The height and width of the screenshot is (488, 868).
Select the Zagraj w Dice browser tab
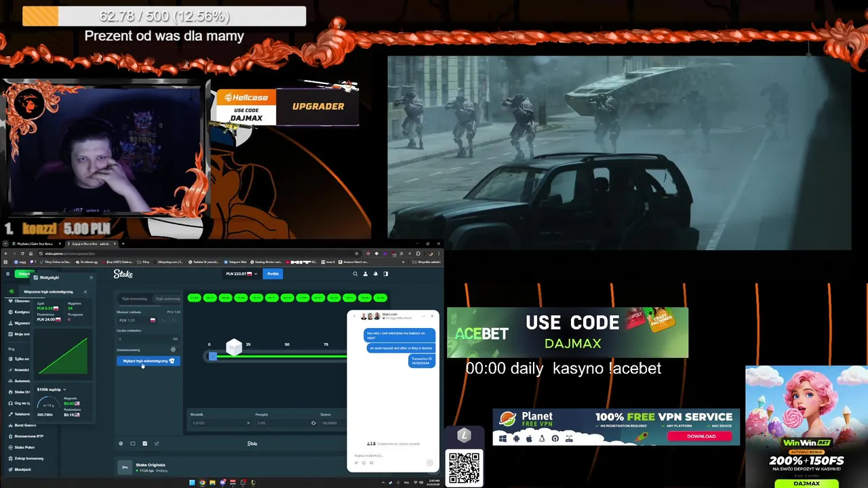90,243
